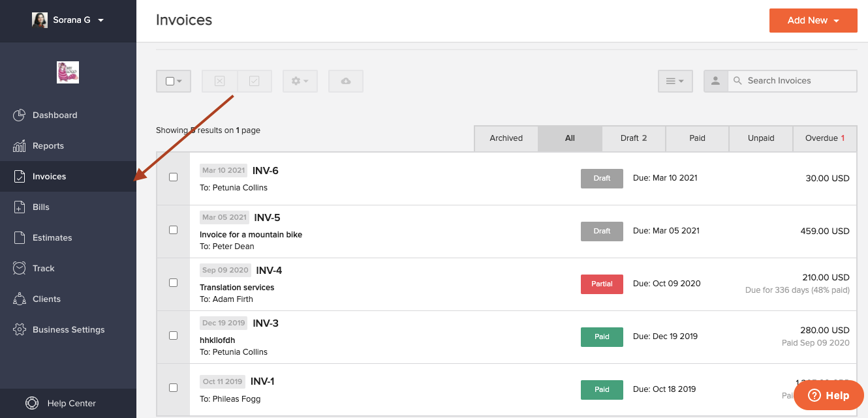Expand the Sorana G account menu
The width and height of the screenshot is (868, 418).
(101, 20)
